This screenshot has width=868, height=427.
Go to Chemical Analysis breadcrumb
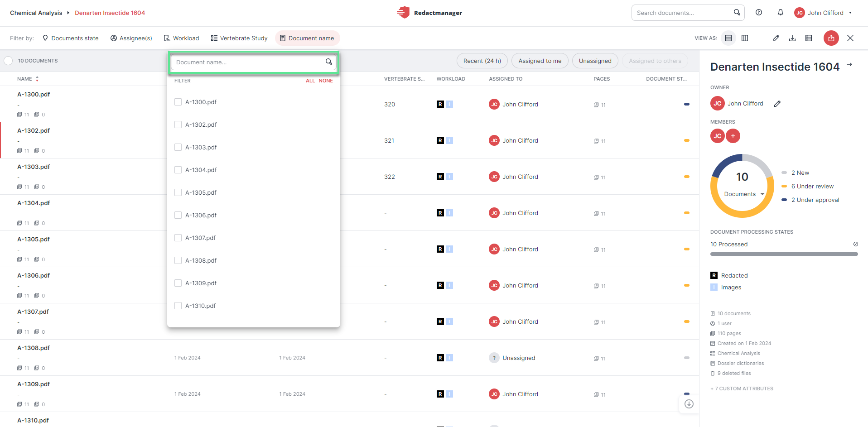click(36, 13)
